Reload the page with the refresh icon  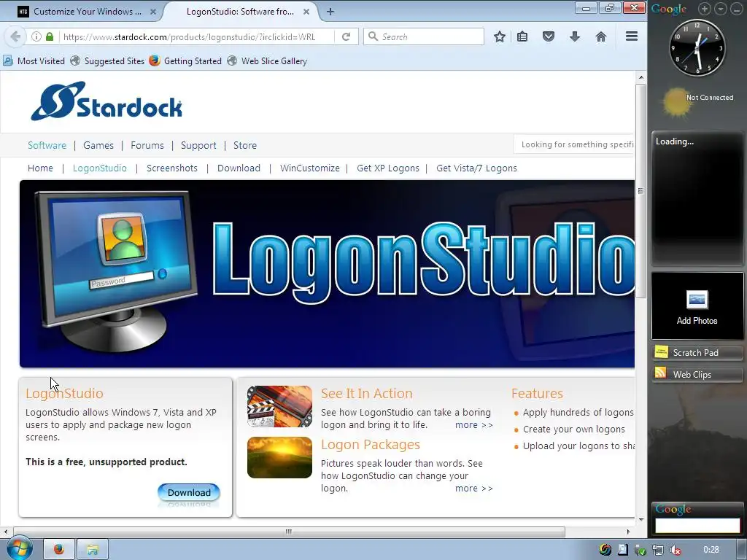click(347, 36)
